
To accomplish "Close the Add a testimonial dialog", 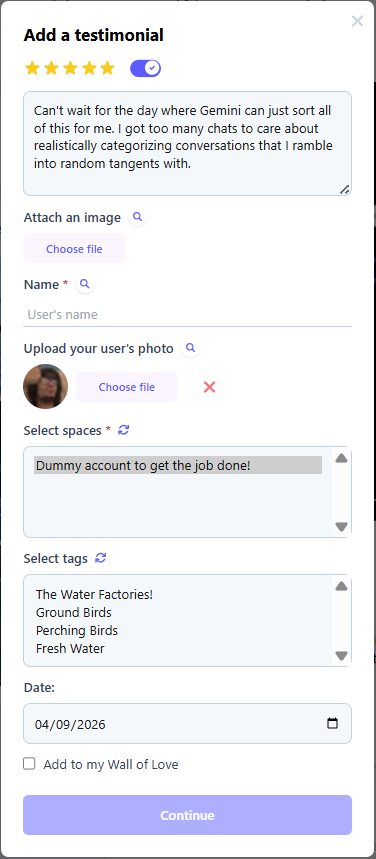I will tap(357, 21).
